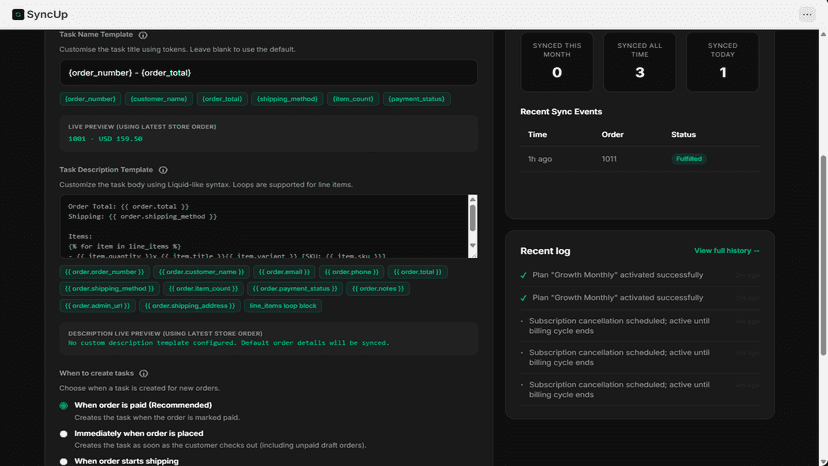The image size is (828, 466).
Task: Click the Synced All Time card
Action: (x=639, y=61)
